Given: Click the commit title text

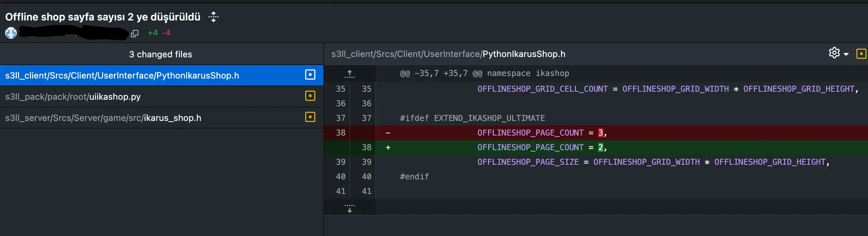Looking at the screenshot, I should tap(103, 17).
